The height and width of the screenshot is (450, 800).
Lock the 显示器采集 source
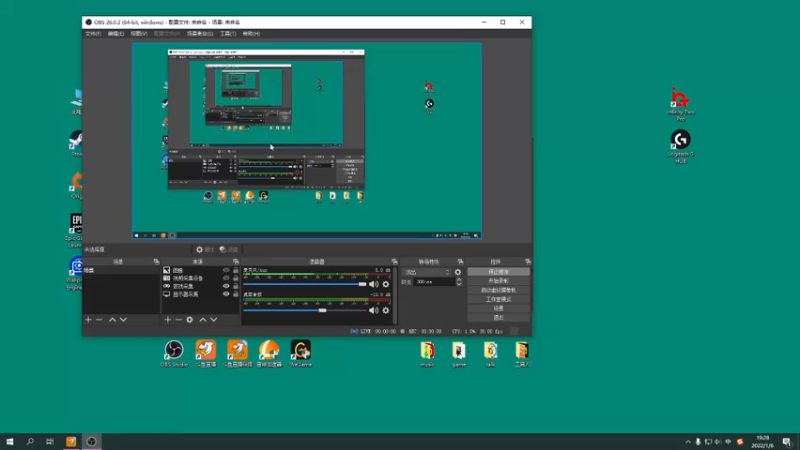point(236,294)
